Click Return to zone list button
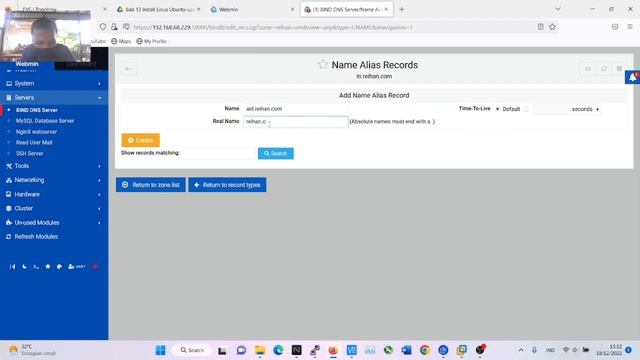This screenshot has width=640, height=360. 151,185
